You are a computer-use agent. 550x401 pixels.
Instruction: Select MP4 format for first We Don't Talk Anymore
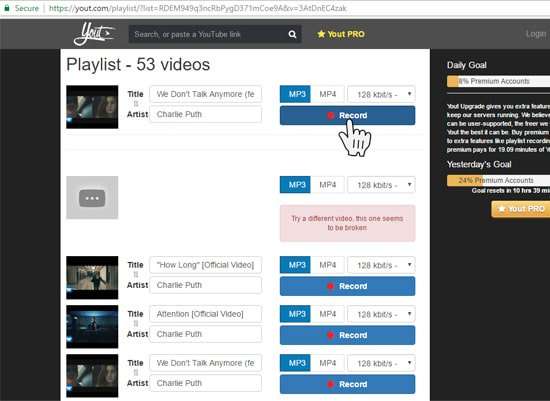pos(328,94)
